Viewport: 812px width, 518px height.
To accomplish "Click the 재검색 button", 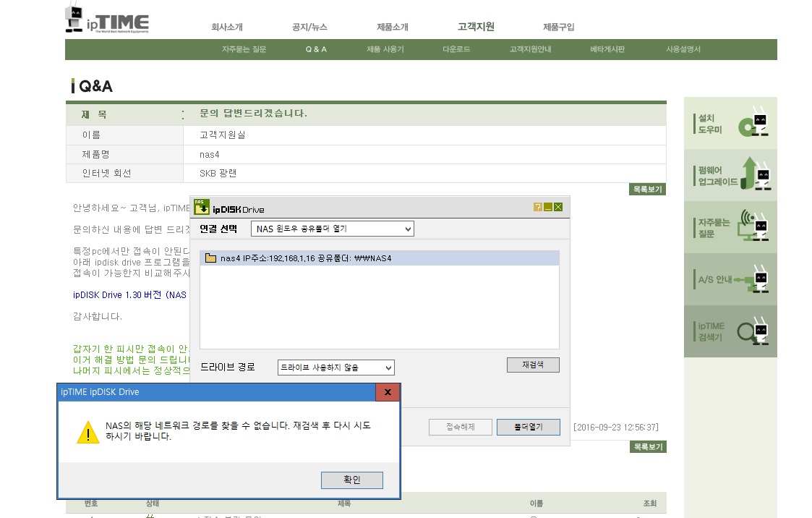I will (533, 365).
